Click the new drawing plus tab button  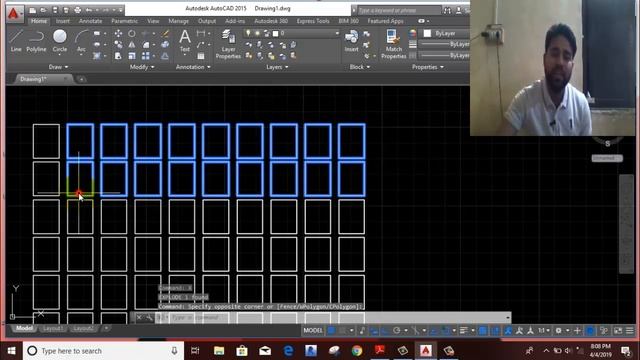[81, 79]
